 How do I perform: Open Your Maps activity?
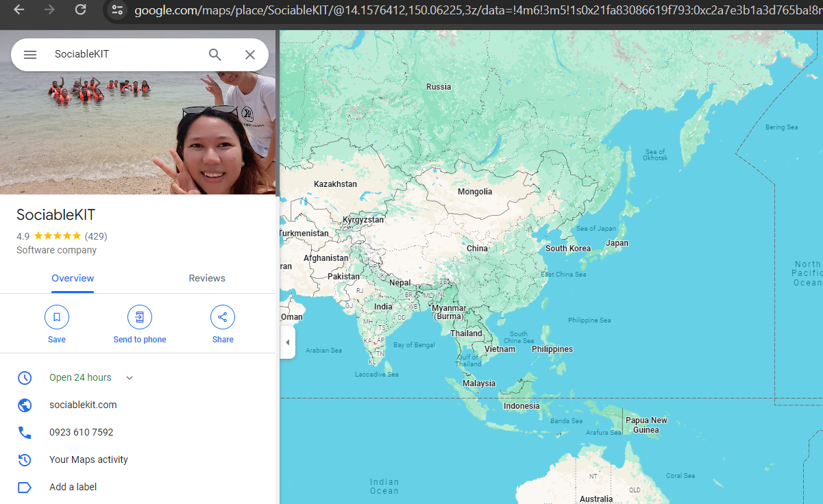[x=88, y=459]
